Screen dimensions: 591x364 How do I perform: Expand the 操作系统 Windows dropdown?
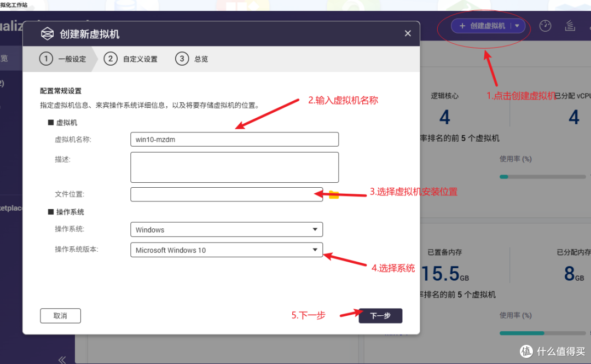pyautogui.click(x=227, y=229)
